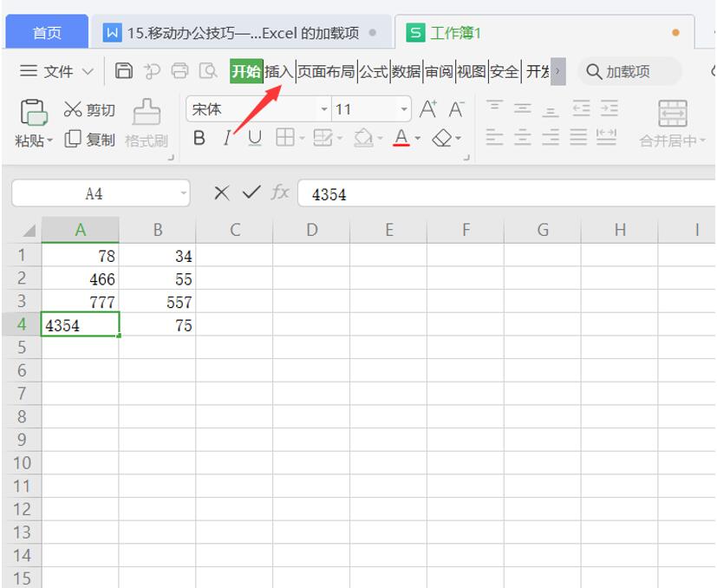
Task: Align text right horizontally
Action: point(550,137)
